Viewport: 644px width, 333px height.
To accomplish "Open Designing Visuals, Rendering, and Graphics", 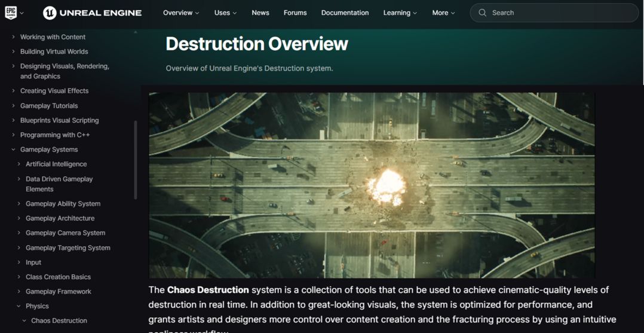I will [65, 71].
